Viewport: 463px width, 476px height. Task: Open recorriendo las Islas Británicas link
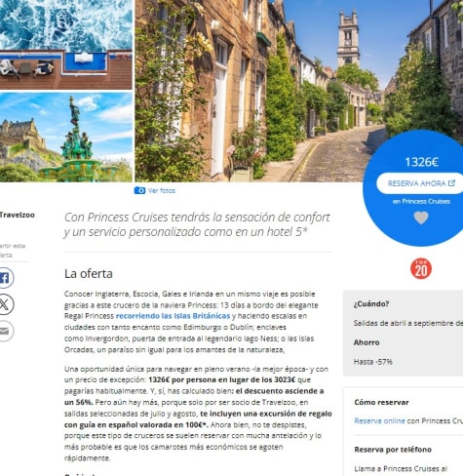(x=173, y=316)
